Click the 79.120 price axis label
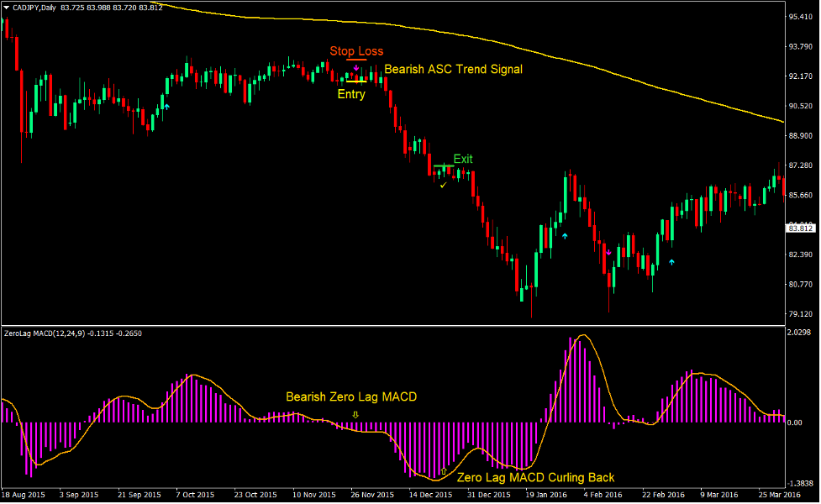 801,314
